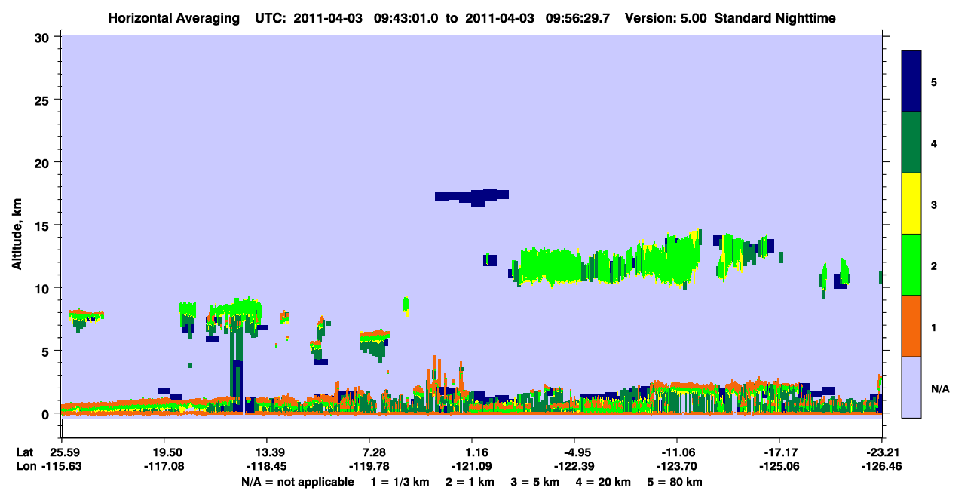Click the 5 altitude tick label

pyautogui.click(x=47, y=351)
